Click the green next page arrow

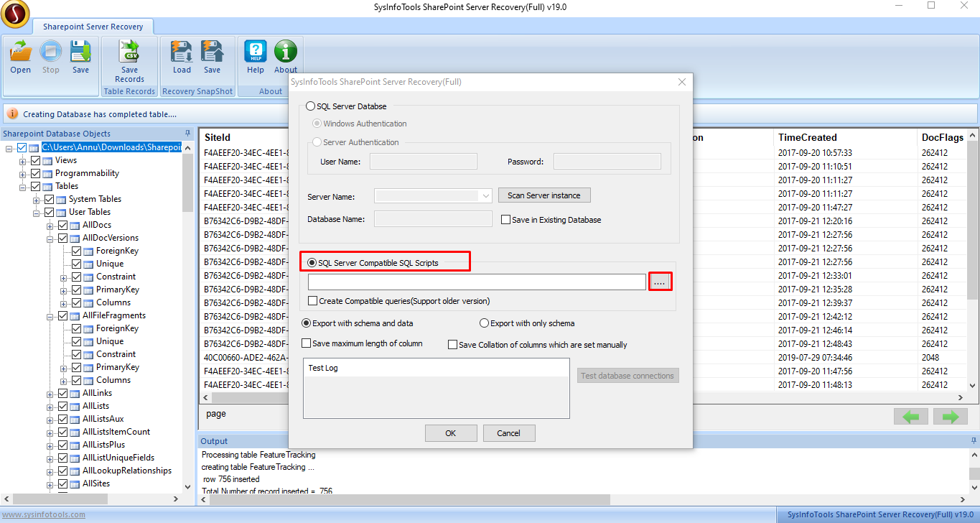pos(951,417)
